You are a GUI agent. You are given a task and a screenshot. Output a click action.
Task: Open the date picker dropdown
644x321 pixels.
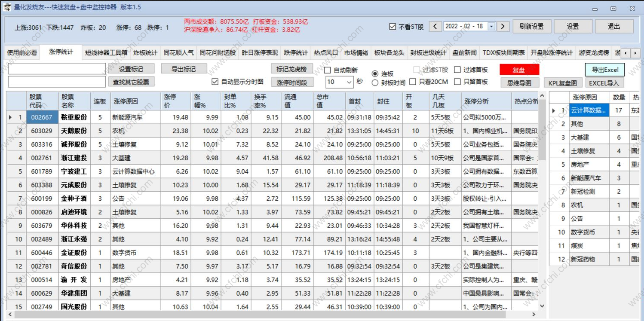click(x=491, y=26)
